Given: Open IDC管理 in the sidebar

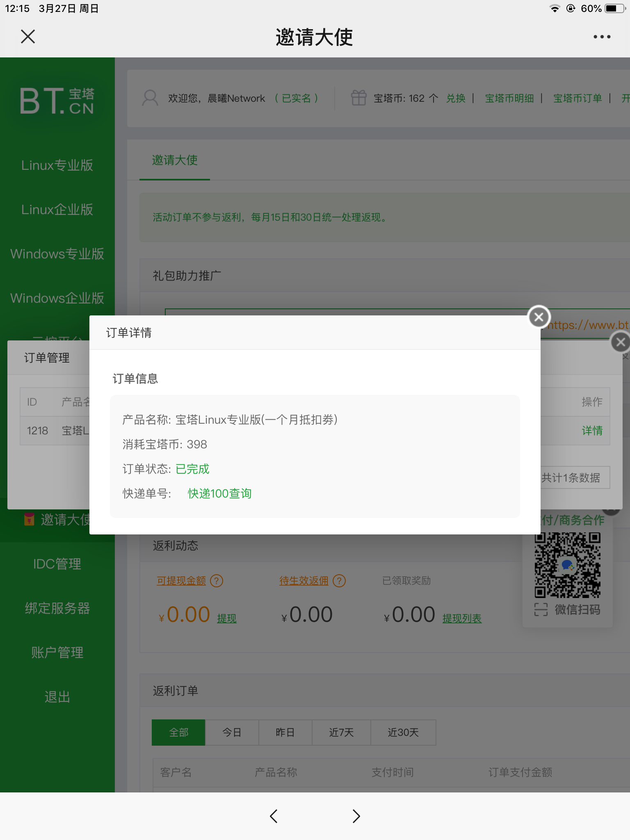Looking at the screenshot, I should 57,564.
